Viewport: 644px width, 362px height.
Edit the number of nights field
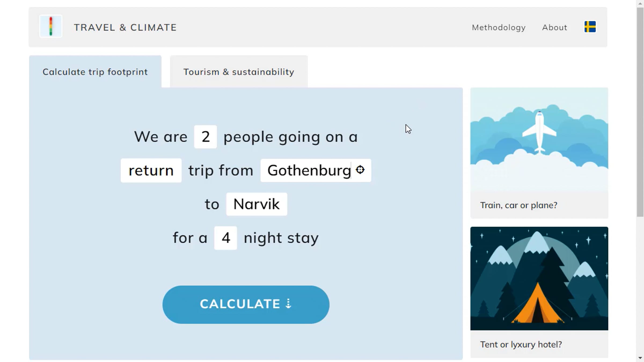click(x=225, y=238)
